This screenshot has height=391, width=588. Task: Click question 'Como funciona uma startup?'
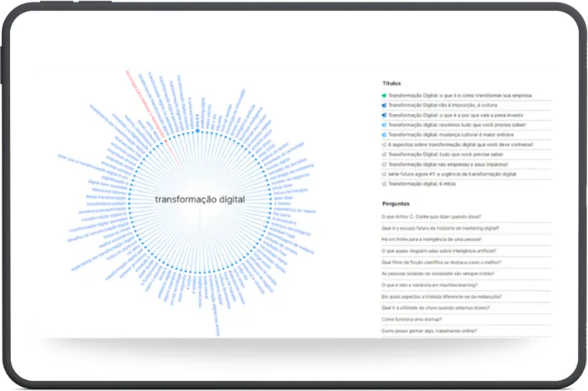[412, 320]
